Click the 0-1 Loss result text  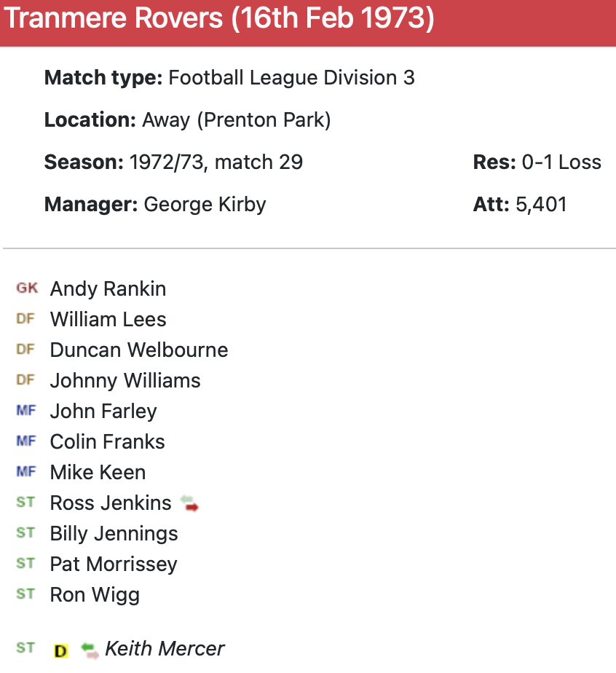(561, 162)
